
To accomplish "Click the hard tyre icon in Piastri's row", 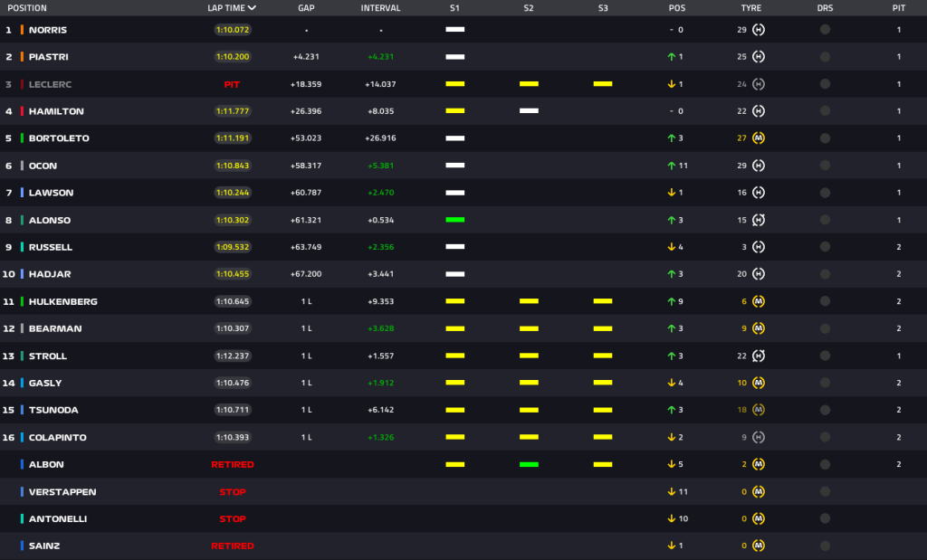I will pos(759,57).
